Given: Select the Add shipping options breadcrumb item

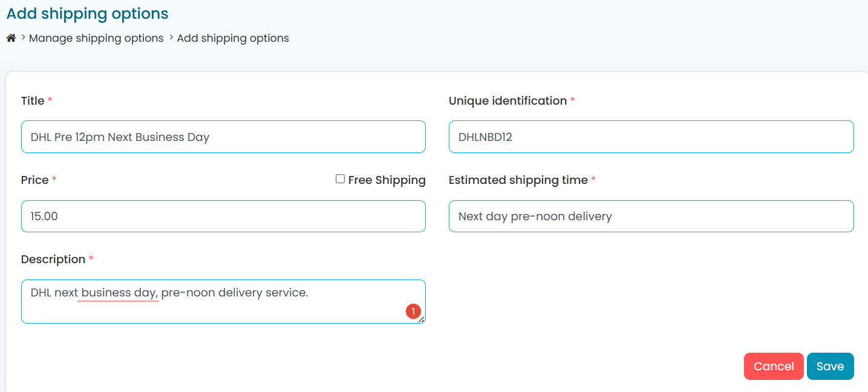Looking at the screenshot, I should click(x=233, y=38).
